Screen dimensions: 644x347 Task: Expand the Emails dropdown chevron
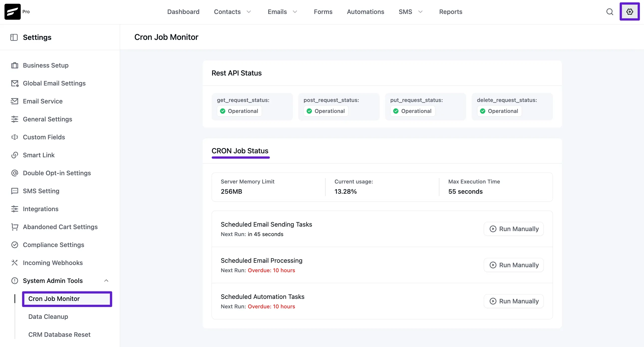pos(295,12)
